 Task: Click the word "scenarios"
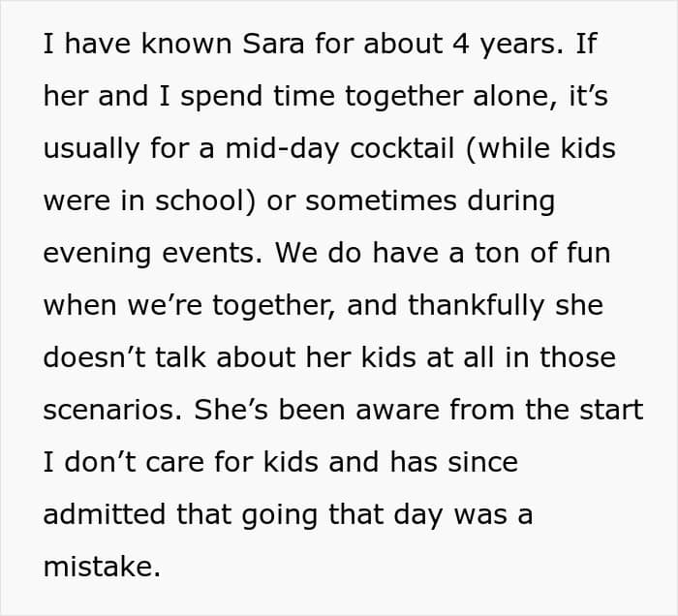109,411
